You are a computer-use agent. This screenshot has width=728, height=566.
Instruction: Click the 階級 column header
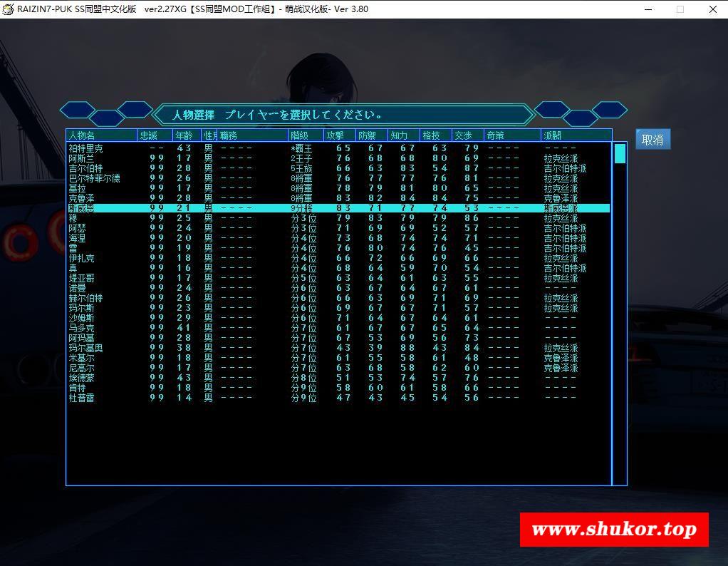coord(306,135)
